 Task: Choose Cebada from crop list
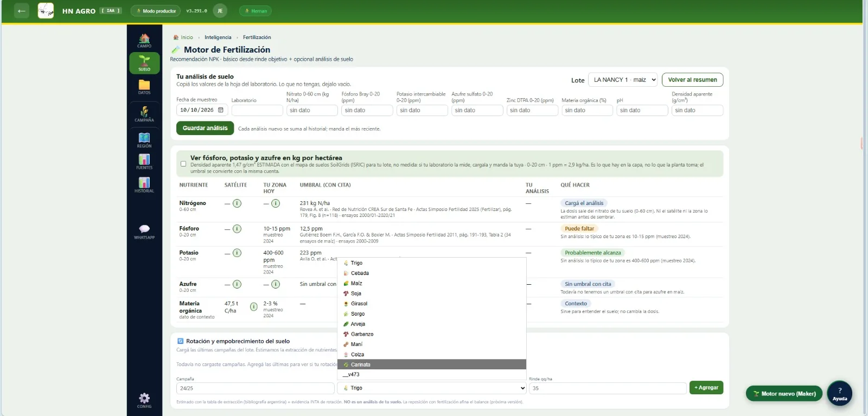[432, 273]
